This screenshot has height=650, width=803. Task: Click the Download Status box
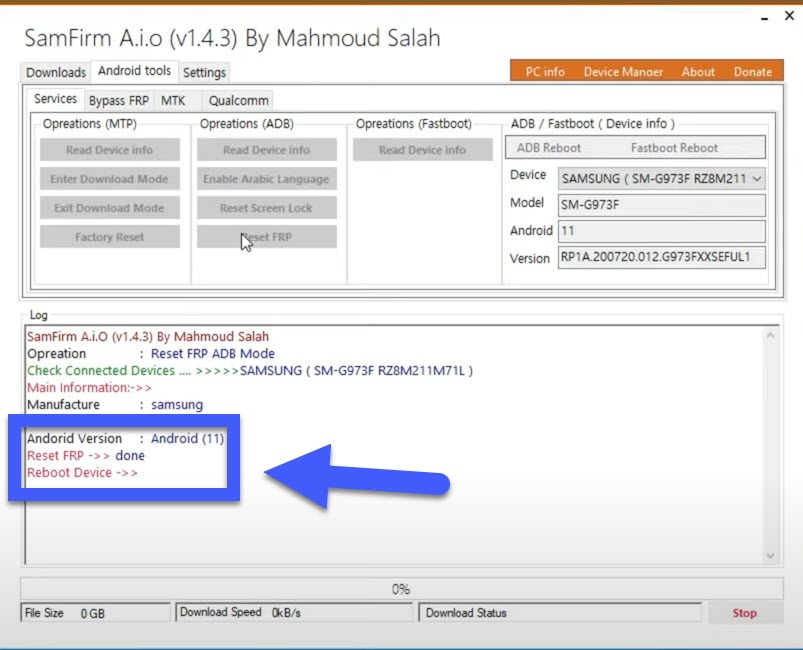tap(560, 613)
